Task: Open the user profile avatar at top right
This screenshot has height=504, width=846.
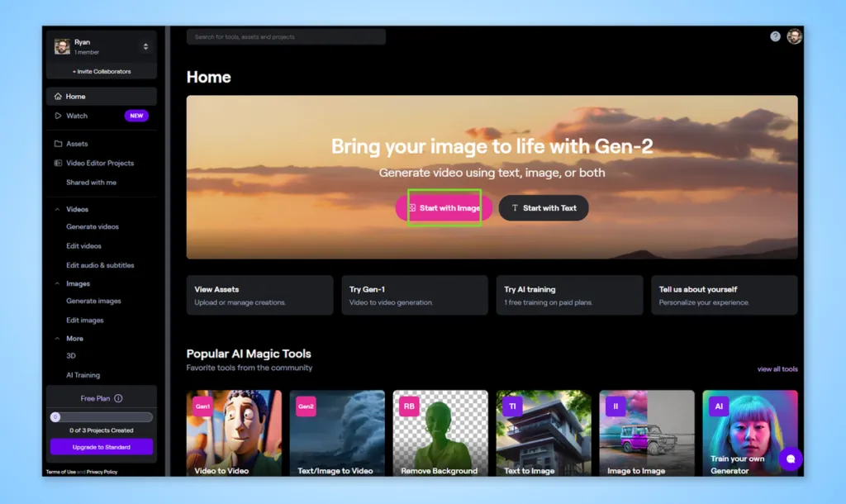Action: click(794, 36)
